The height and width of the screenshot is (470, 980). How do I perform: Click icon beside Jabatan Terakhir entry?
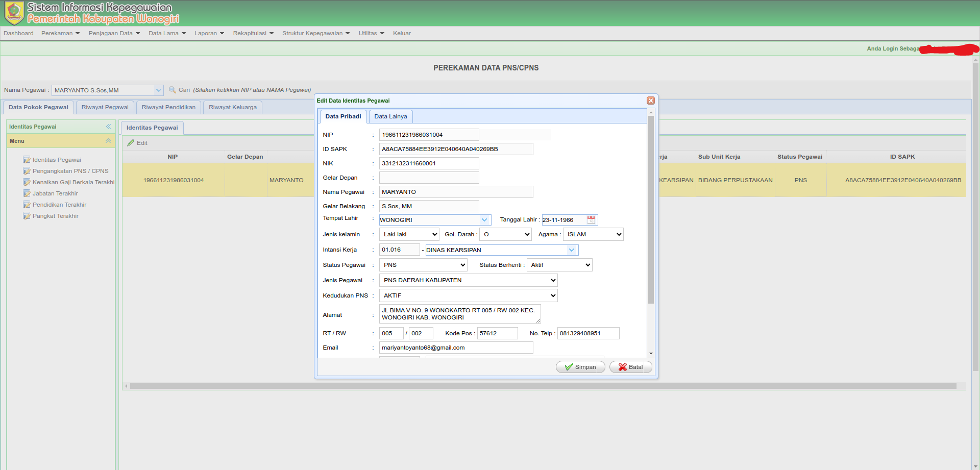(27, 193)
